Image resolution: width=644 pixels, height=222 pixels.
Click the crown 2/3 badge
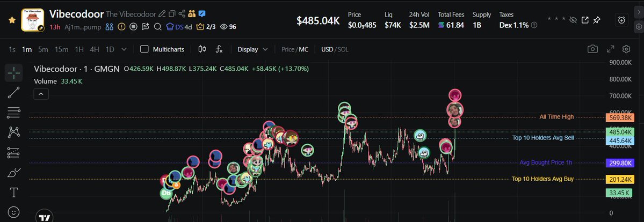pos(206,27)
